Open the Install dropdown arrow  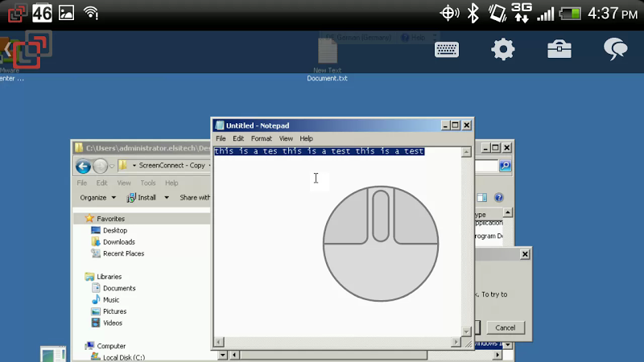coord(167,197)
